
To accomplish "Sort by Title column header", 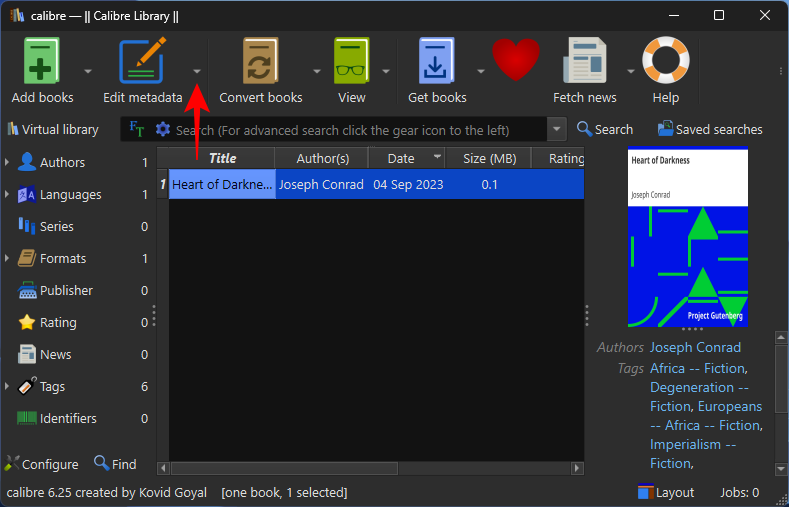I will coord(222,158).
